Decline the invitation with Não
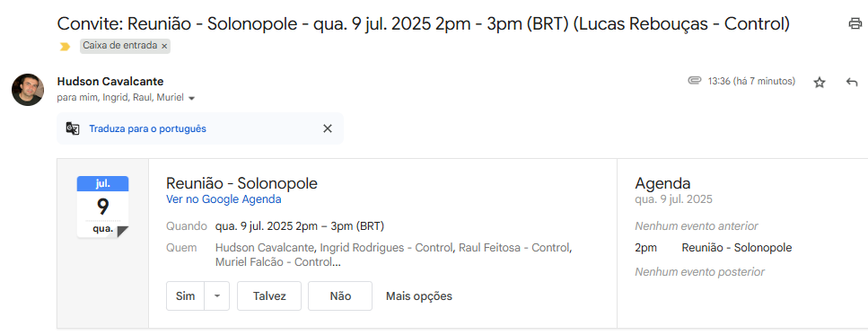The image size is (868, 335). 340,296
